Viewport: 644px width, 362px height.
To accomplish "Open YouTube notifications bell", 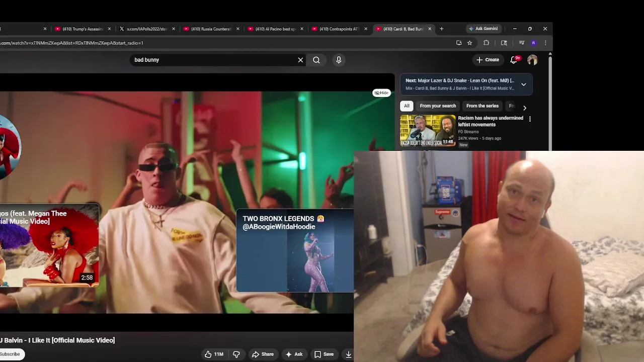I will pos(514,60).
